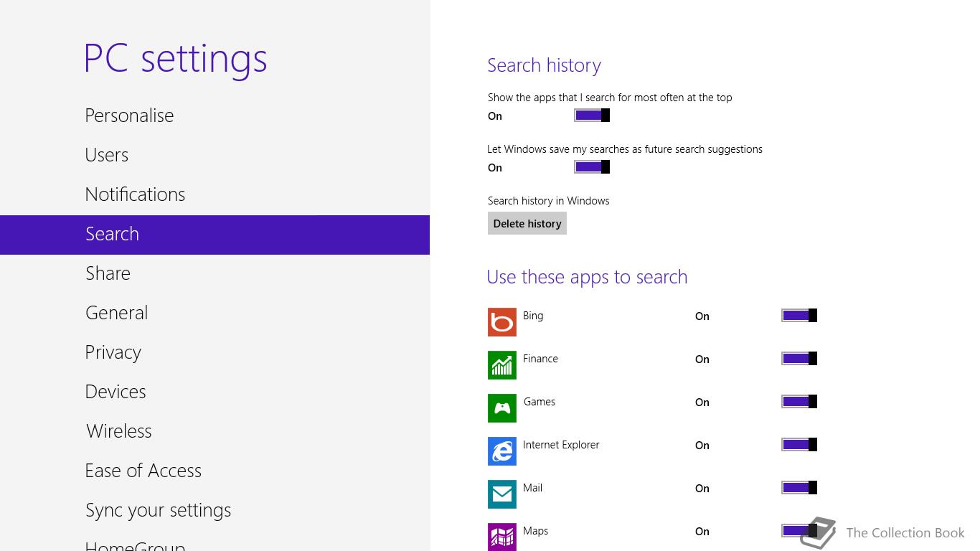Click the PC settings title
The height and width of the screenshot is (551, 980).
click(x=175, y=59)
